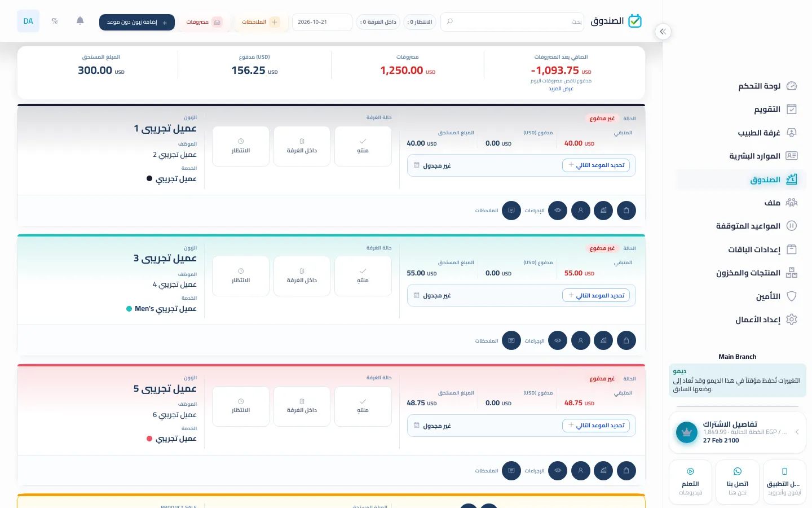The image size is (812, 508).
Task: Click the crown subscription icon
Action: [x=687, y=433]
